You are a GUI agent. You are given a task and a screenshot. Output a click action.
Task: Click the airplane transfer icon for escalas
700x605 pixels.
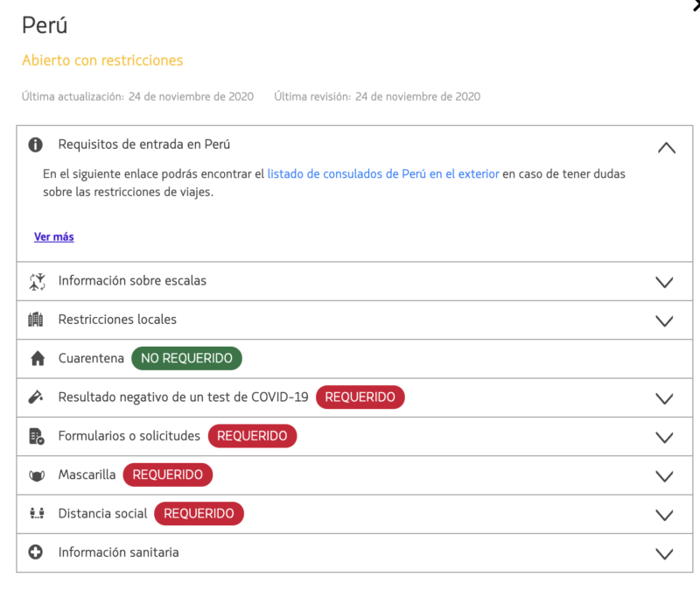36,281
